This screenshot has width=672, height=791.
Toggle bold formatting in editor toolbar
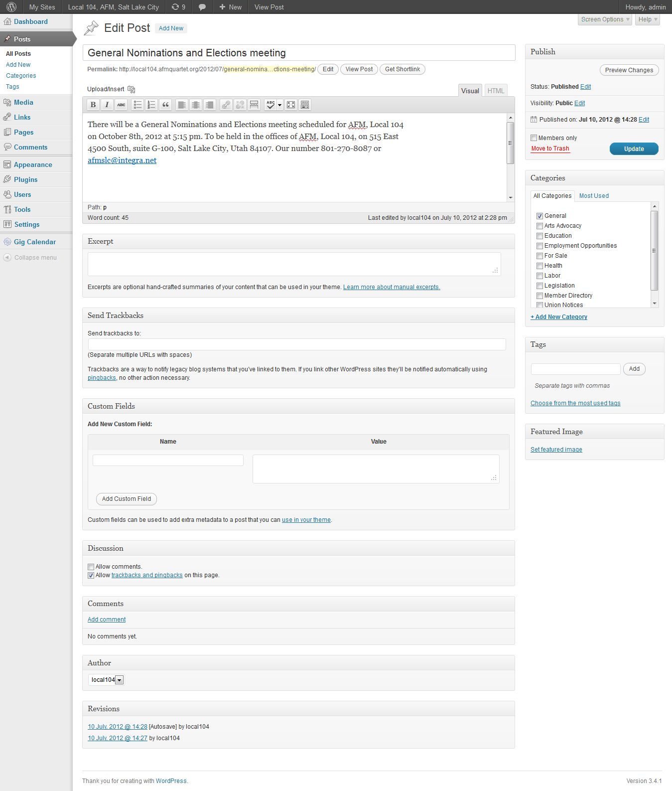click(93, 105)
